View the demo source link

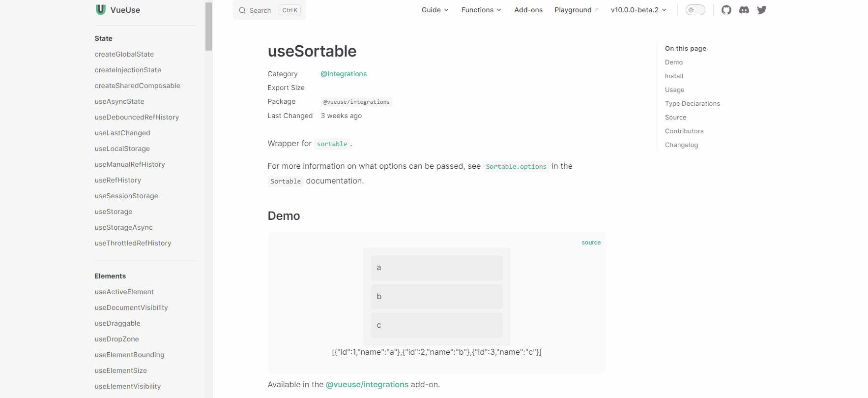(591, 243)
